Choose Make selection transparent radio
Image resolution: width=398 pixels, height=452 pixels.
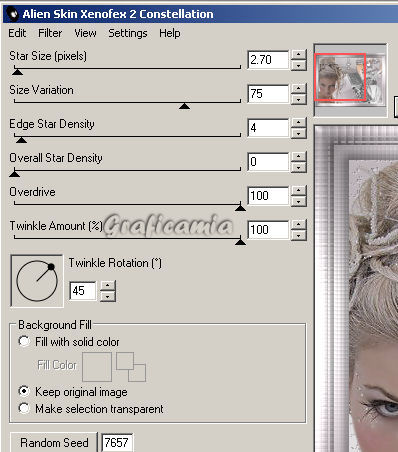24,408
